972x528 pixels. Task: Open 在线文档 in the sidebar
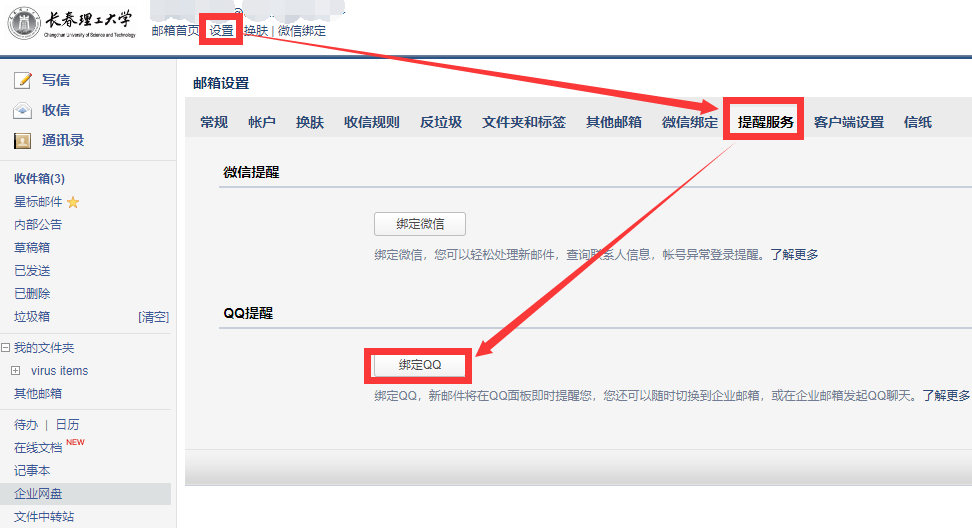(38, 447)
